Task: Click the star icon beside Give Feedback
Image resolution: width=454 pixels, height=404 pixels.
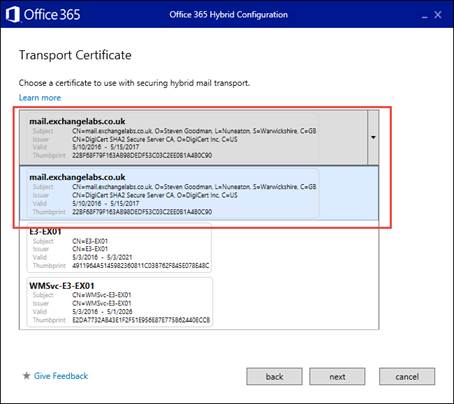Action: [x=26, y=376]
